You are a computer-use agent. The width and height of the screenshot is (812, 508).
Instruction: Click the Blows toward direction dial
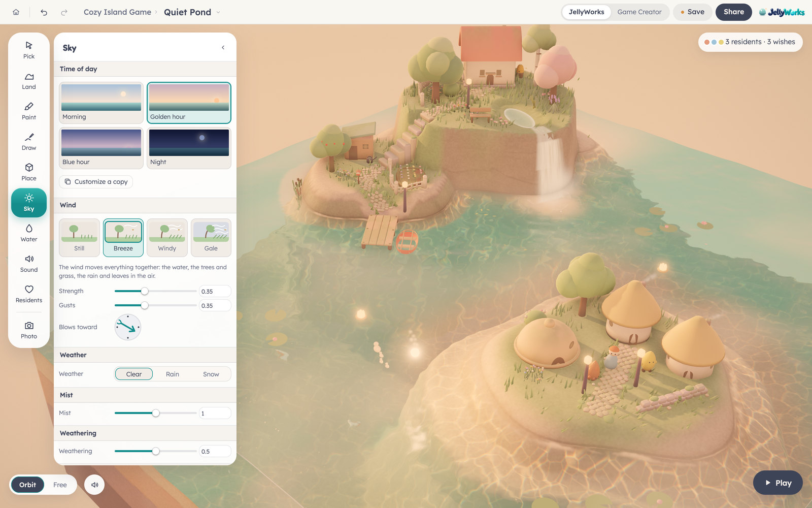tap(128, 327)
